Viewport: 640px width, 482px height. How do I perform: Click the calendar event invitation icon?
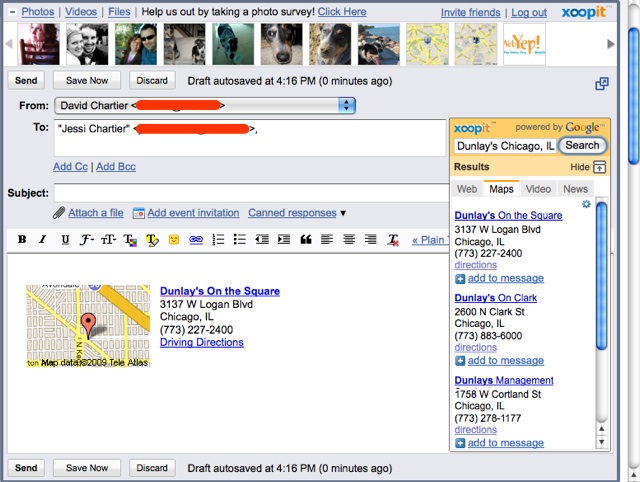pyautogui.click(x=139, y=213)
